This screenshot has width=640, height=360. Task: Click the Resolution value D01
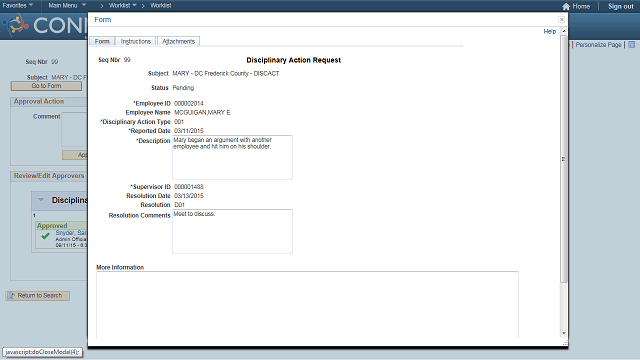tap(180, 205)
